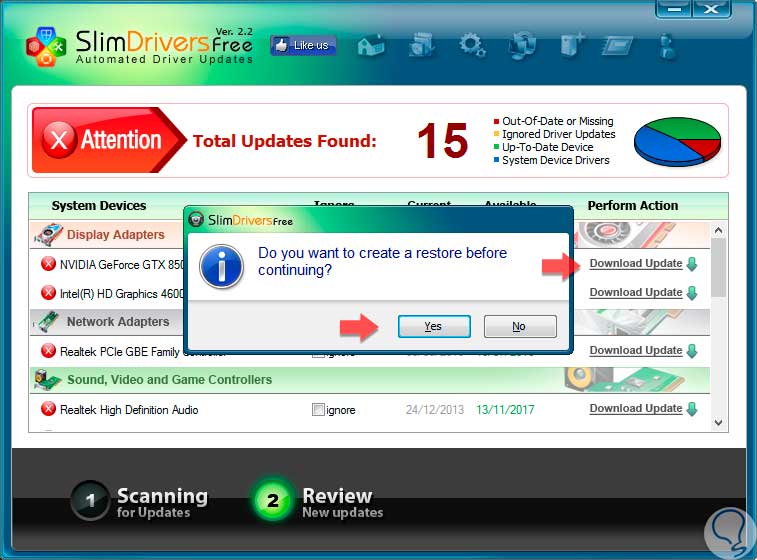Click the device list scrollbar thumb

pos(718,267)
